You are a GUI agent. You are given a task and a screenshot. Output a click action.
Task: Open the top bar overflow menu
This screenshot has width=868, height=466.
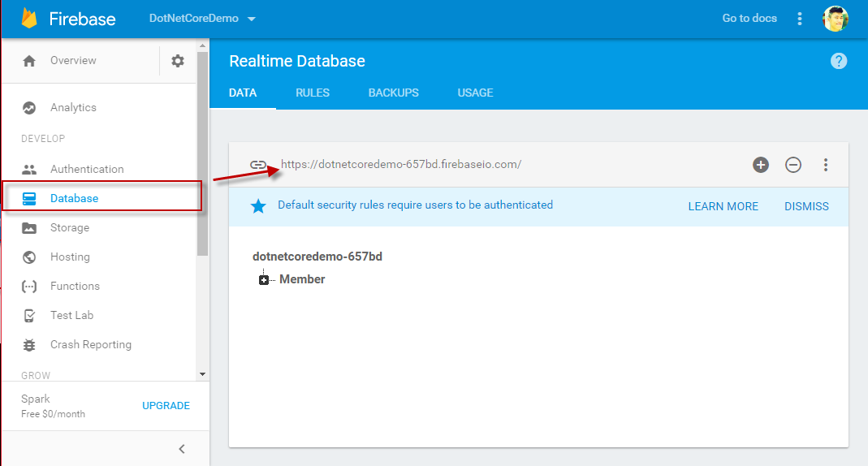[800, 19]
